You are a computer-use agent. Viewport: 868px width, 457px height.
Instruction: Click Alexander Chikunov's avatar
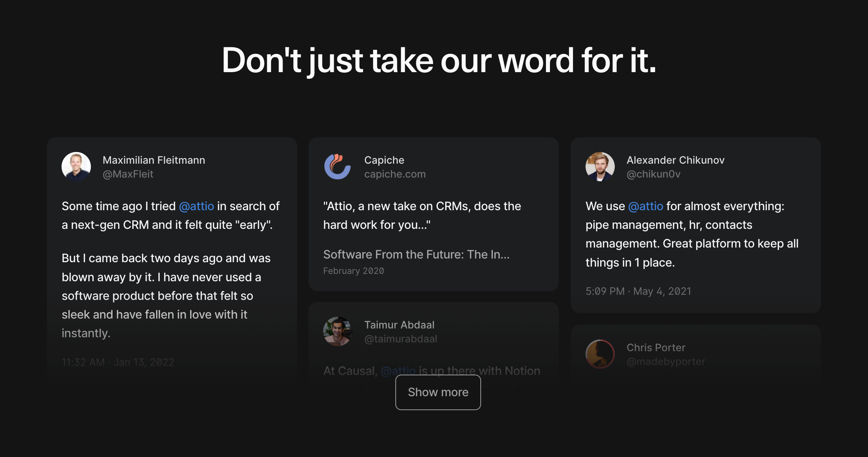point(600,167)
